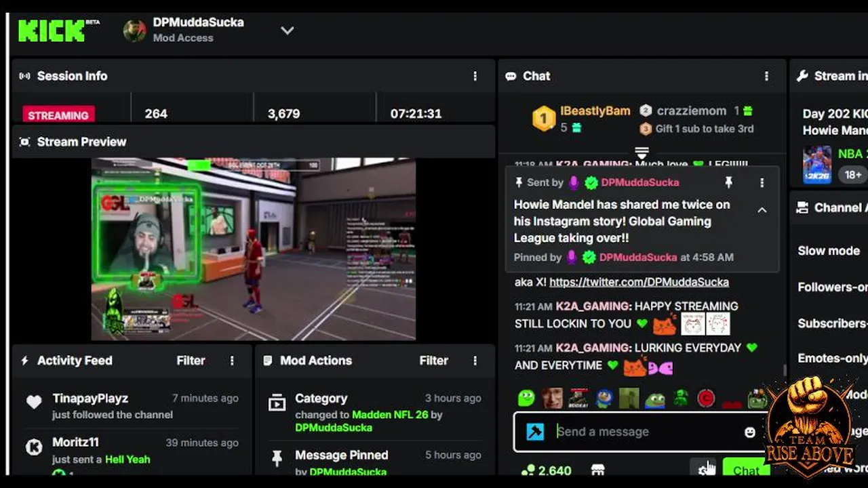Select the Followers-only setting label
The width and height of the screenshot is (868, 488).
click(833, 287)
